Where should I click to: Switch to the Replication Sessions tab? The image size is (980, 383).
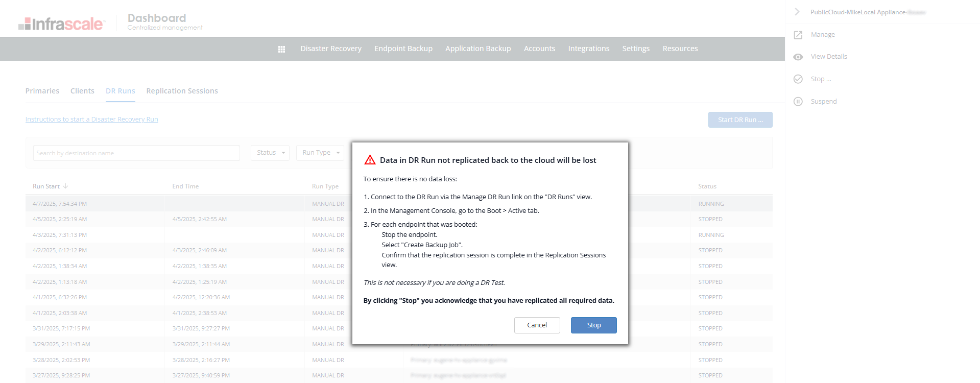pyautogui.click(x=182, y=91)
